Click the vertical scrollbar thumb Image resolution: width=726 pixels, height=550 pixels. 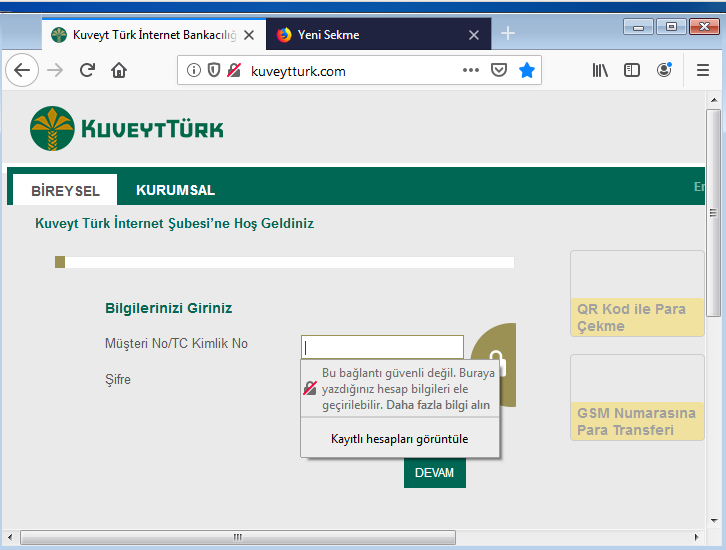713,212
